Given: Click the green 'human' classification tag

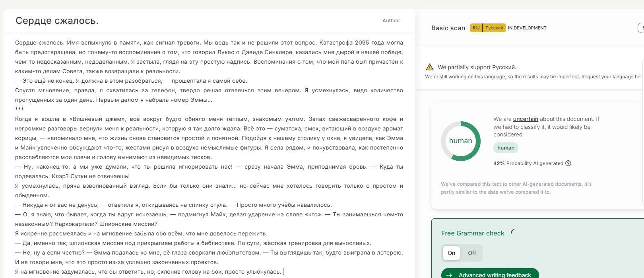Looking at the screenshot, I should (x=506, y=148).
